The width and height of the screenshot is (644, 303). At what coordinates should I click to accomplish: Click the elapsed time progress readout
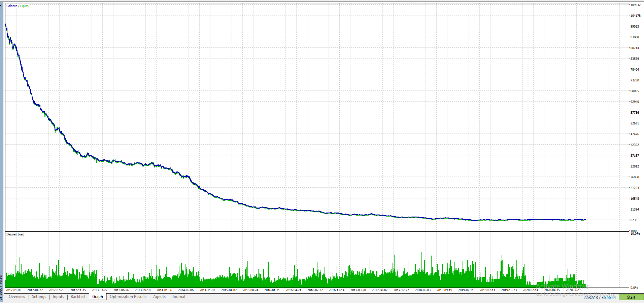(600, 297)
